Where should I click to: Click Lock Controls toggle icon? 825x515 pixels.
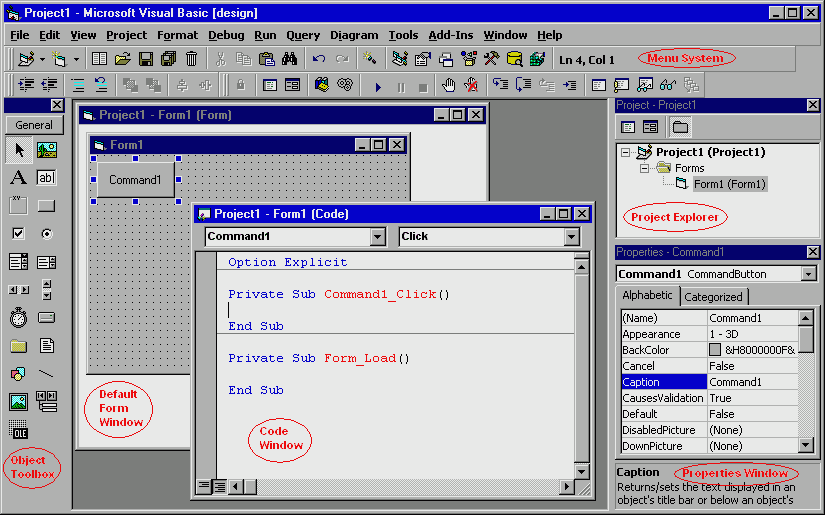[241, 85]
